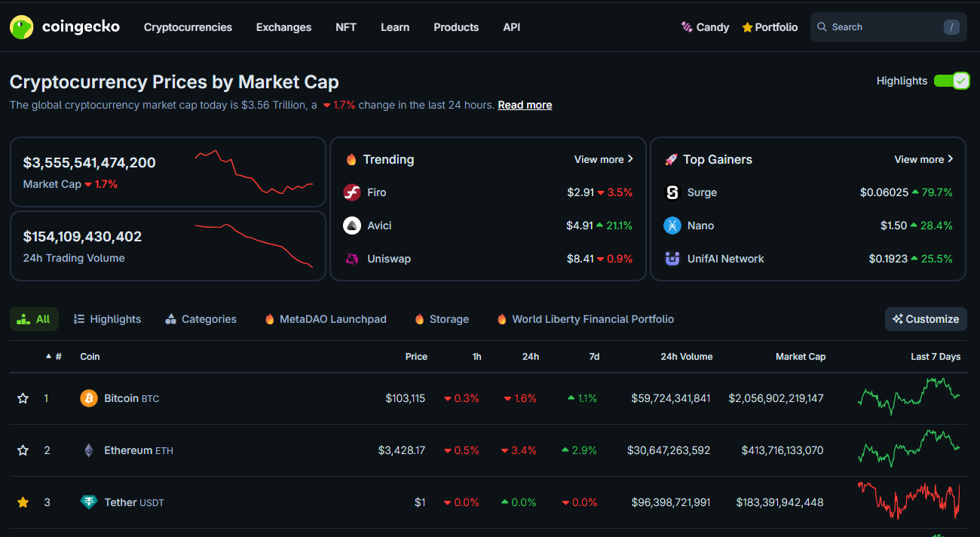The height and width of the screenshot is (537, 980).
Task: Open the Exchanges menu
Action: click(283, 27)
